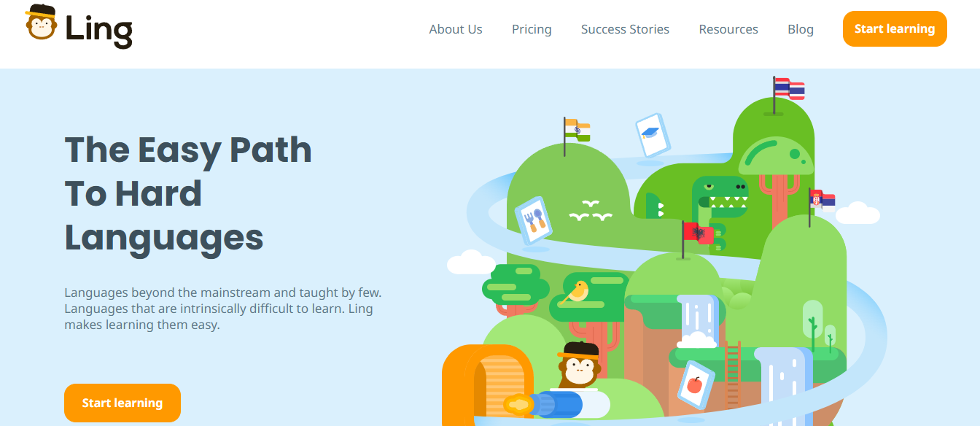Click the Thai flag atop the island
Viewport: 980px width, 426px height.
pyautogui.click(x=789, y=89)
